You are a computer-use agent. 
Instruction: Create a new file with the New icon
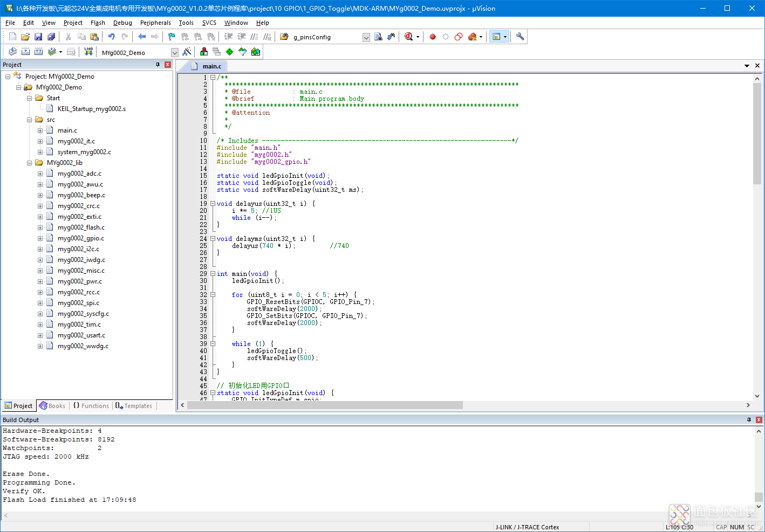(x=12, y=37)
